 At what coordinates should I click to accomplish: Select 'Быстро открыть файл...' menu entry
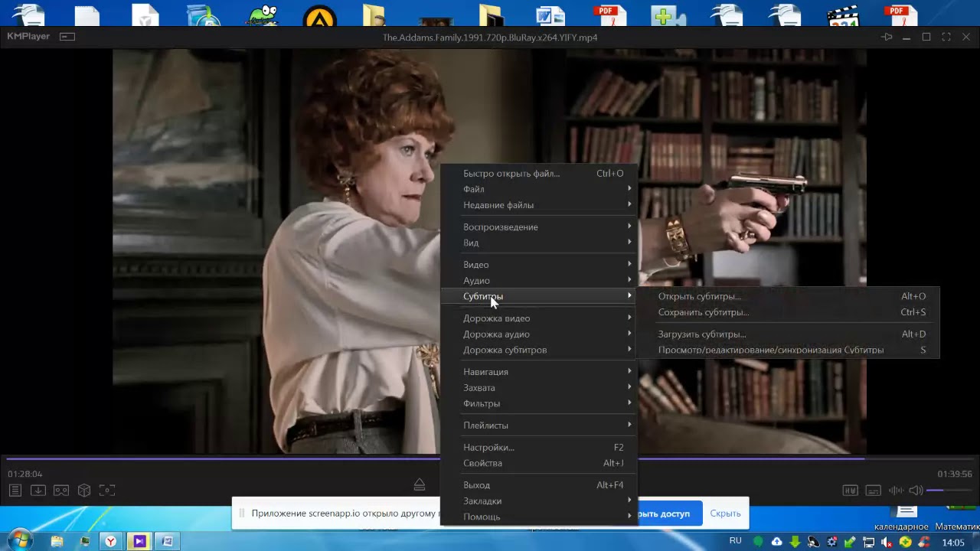[539, 174]
